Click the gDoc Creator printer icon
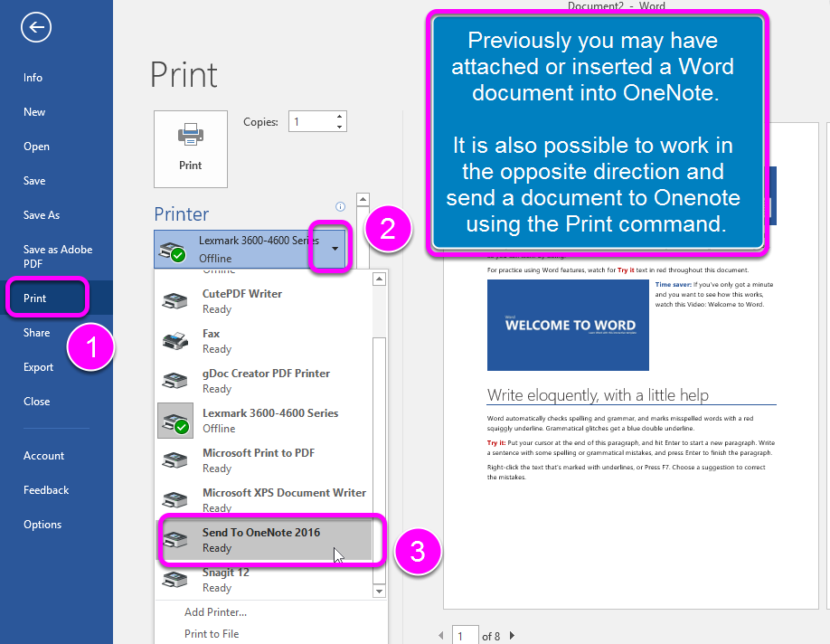 click(174, 381)
